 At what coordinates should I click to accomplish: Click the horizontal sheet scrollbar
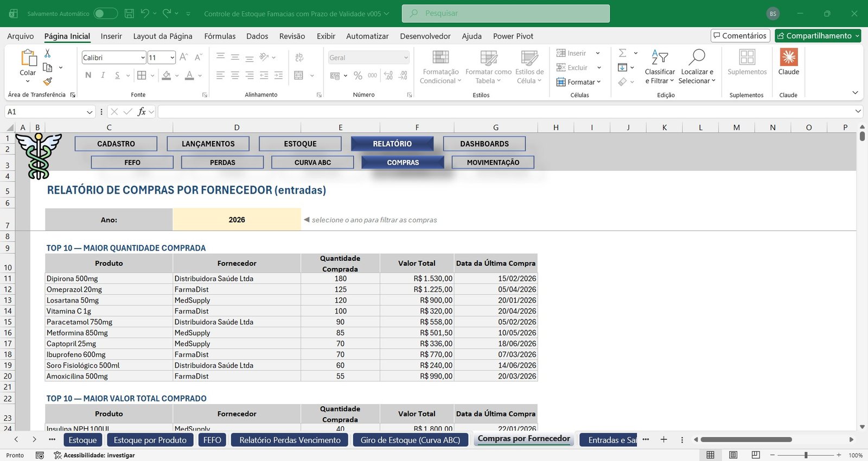point(746,439)
